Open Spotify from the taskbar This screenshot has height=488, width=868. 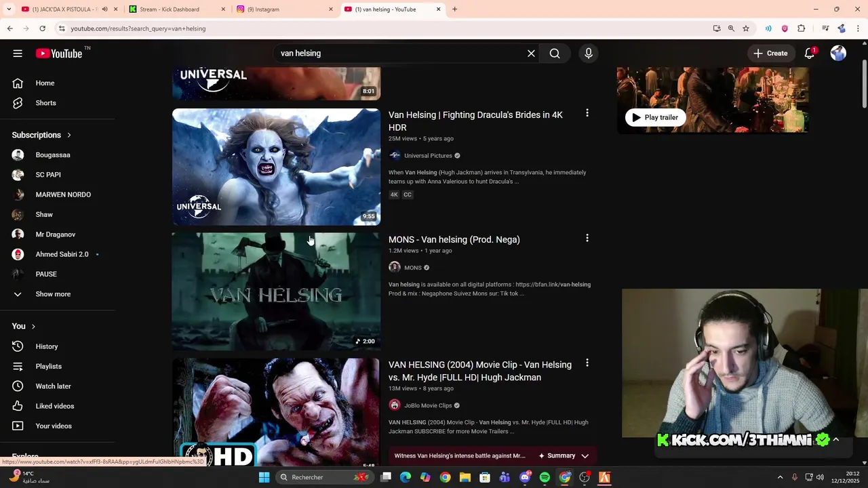pos(545,478)
